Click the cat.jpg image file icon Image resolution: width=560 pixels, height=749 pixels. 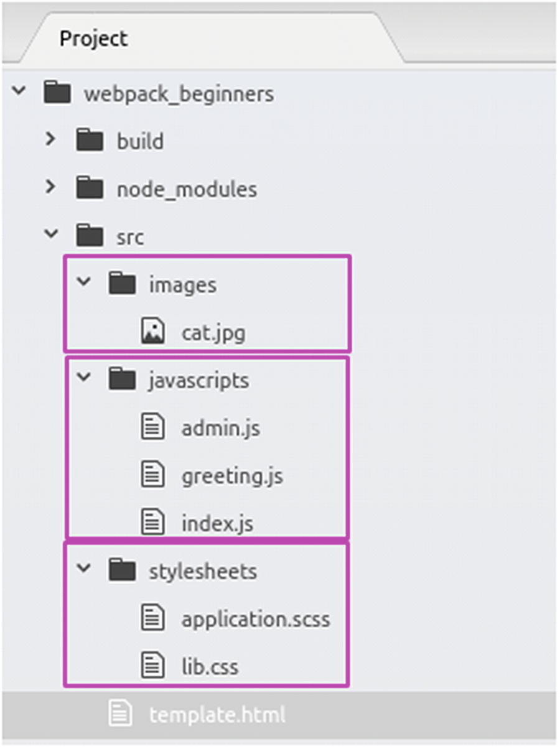click(x=152, y=332)
